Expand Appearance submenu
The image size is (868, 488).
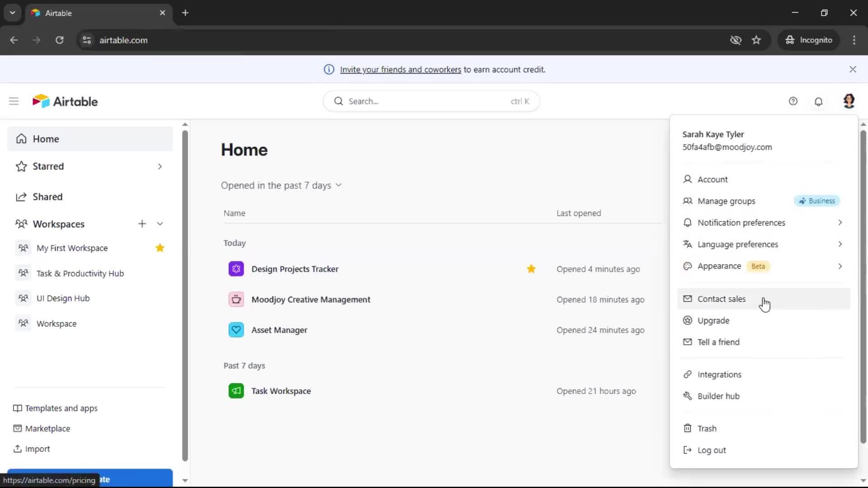[840, 266]
